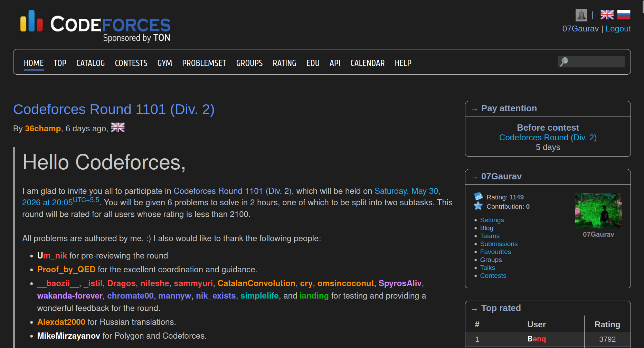Open 07Gaurav profile link in header
This screenshot has height=348, width=644.
580,29
